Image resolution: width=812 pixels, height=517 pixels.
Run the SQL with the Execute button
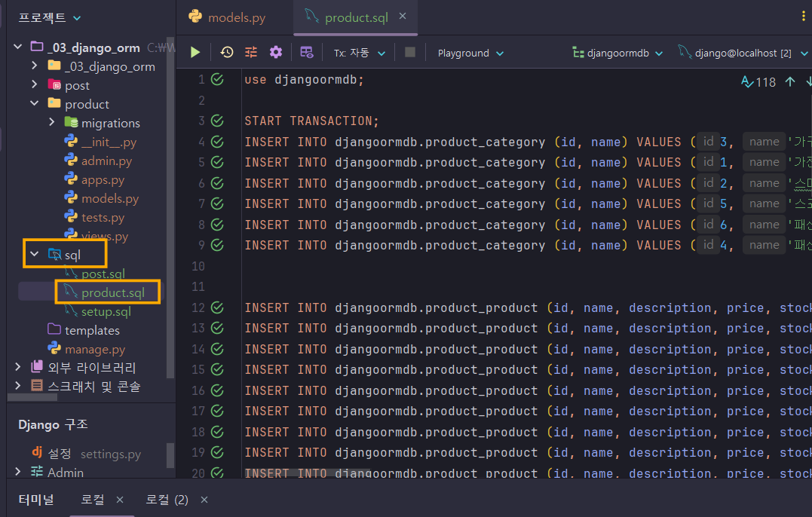(195, 53)
